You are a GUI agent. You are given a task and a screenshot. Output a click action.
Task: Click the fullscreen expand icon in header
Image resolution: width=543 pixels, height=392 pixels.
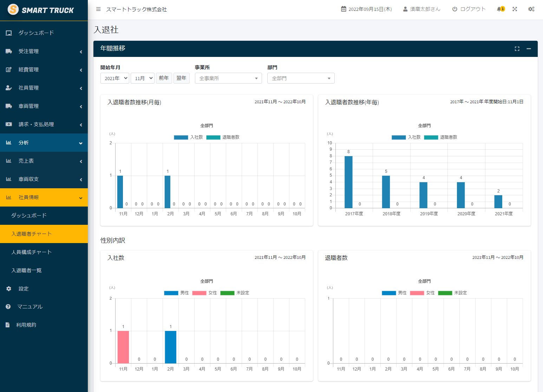pyautogui.click(x=515, y=9)
